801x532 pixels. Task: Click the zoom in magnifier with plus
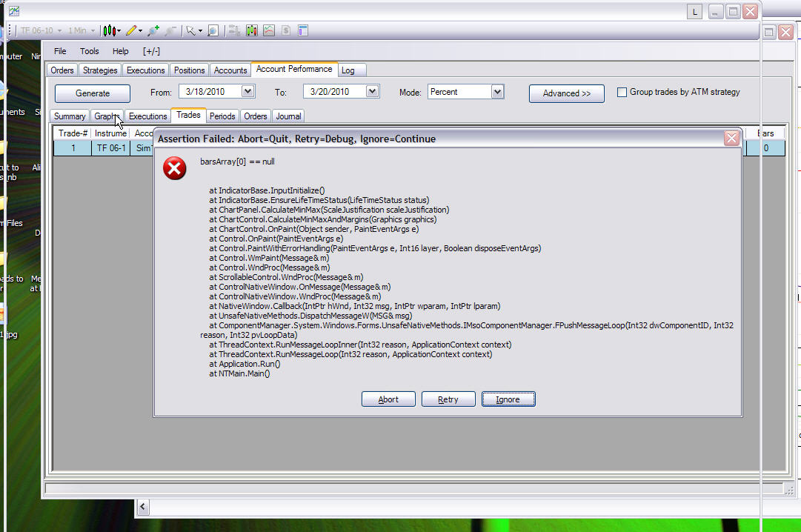tap(153, 30)
